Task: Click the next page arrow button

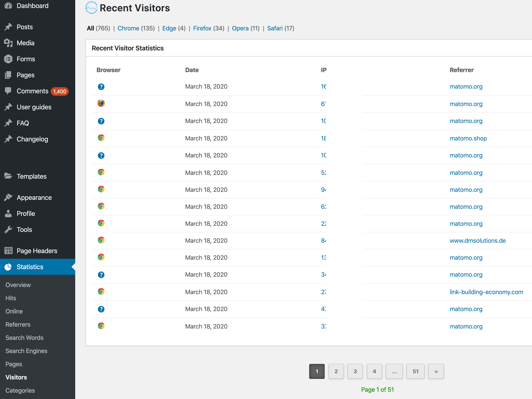Action: coord(436,371)
